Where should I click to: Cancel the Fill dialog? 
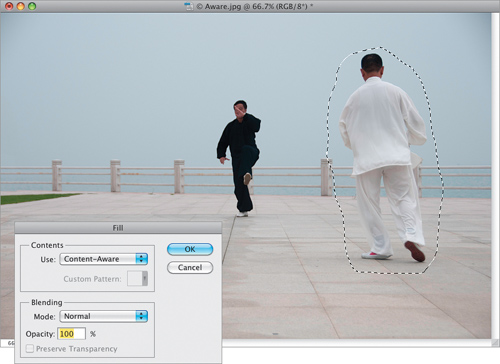(190, 267)
